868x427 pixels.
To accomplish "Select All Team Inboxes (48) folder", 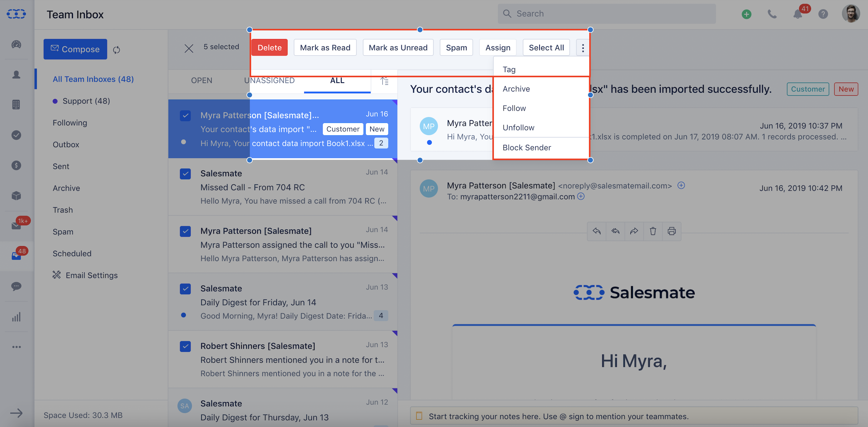I will 93,79.
